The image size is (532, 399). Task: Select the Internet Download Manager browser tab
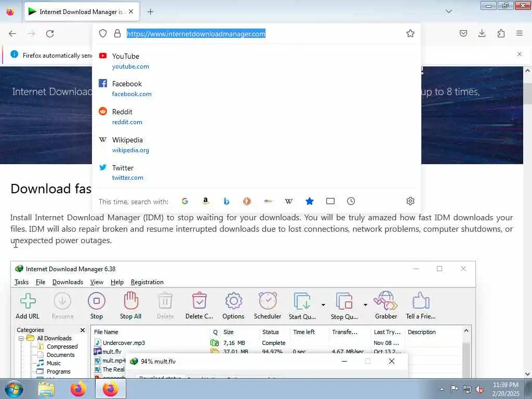pyautogui.click(x=82, y=11)
